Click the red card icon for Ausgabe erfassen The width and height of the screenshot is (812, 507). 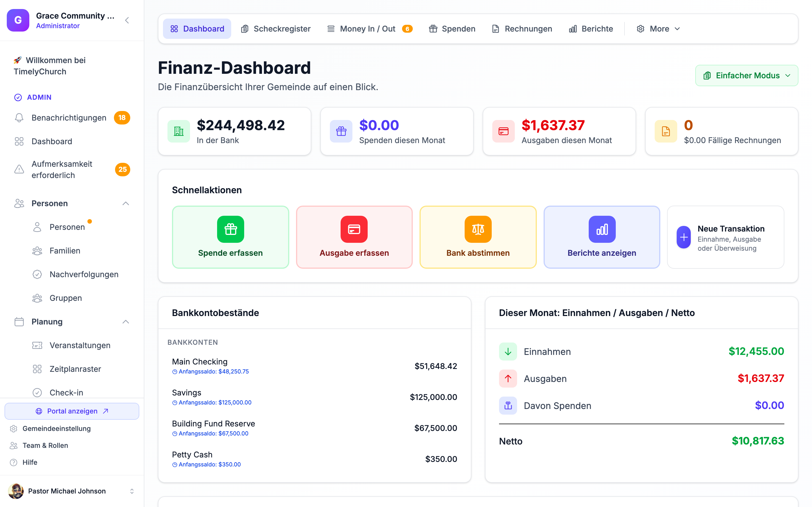(354, 229)
